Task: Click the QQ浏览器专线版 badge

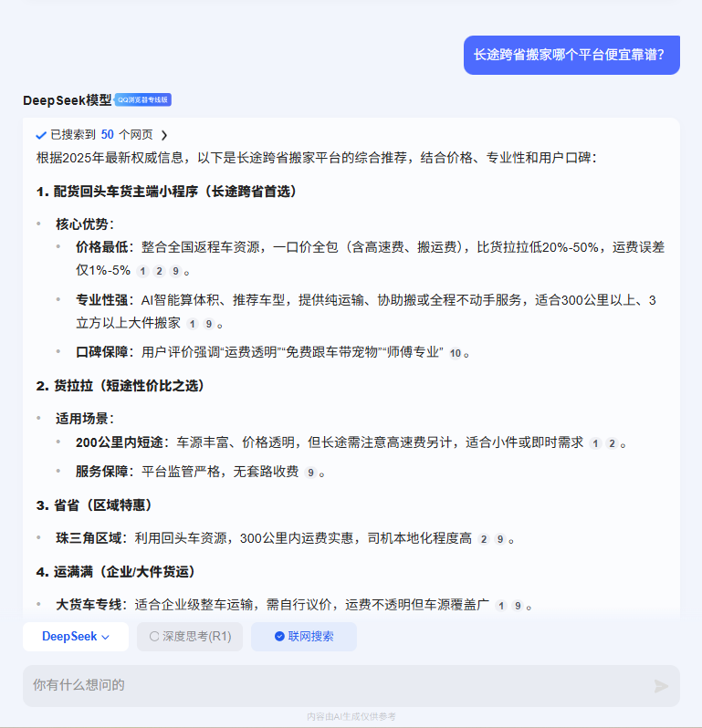Action: [142, 99]
